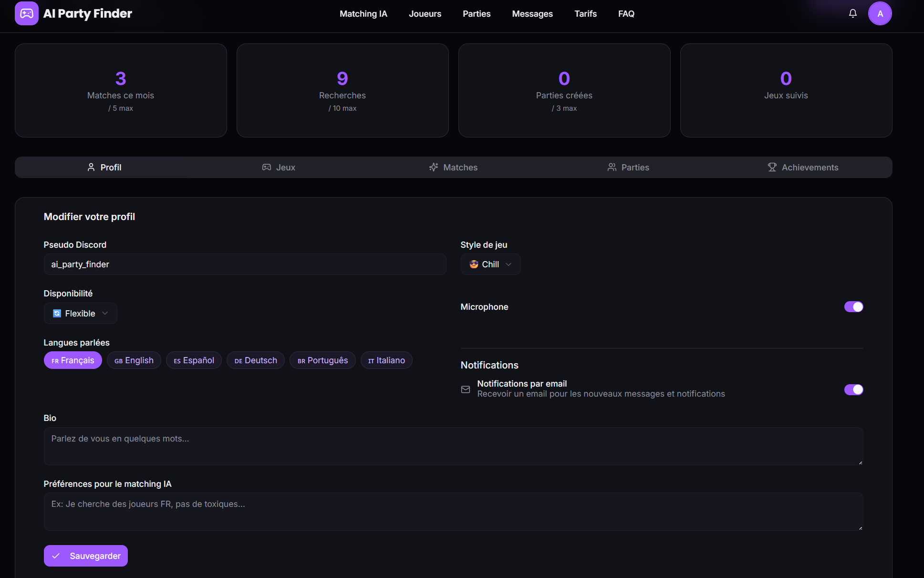Viewport: 924px width, 578px height.
Task: Focus the Pseudo Discord input field
Action: click(245, 264)
